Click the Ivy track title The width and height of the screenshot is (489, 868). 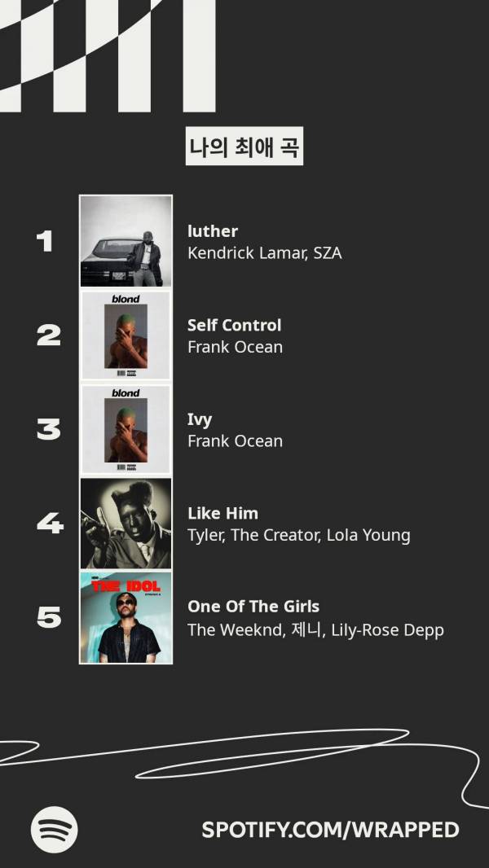pyautogui.click(x=200, y=419)
